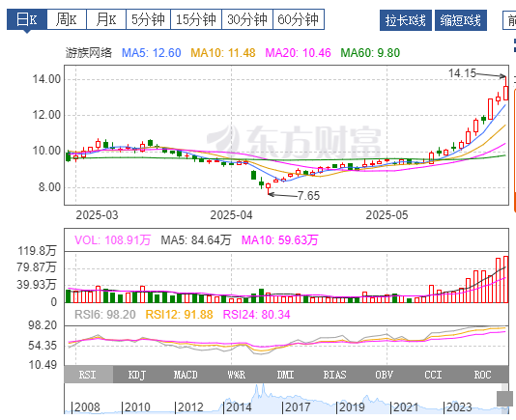The width and height of the screenshot is (516, 420).
Task: Select the 60分钟 interval tab
Action: click(x=299, y=19)
